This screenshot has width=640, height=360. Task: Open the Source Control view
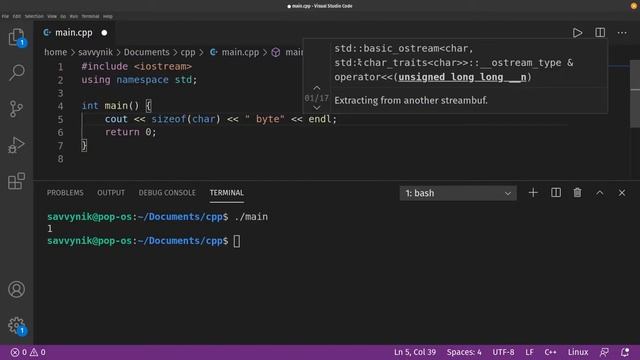coord(16,109)
